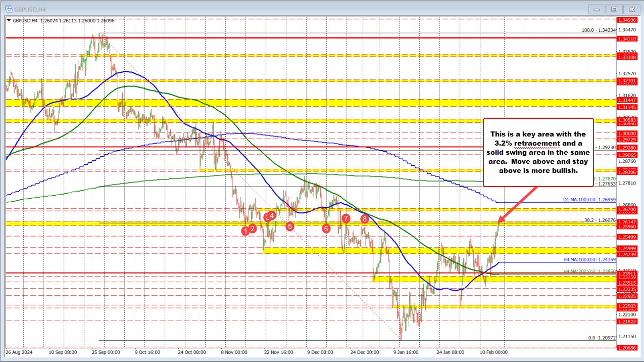This screenshot has height=362, width=644.
Task: Select marker 8 near the late December swing
Action: pos(365,219)
